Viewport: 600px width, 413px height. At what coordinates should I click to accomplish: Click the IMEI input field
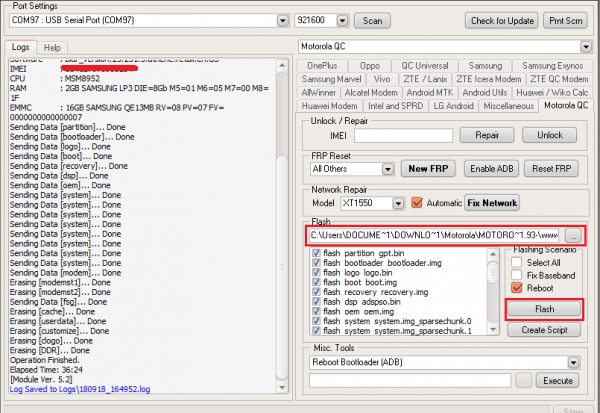tap(403, 135)
